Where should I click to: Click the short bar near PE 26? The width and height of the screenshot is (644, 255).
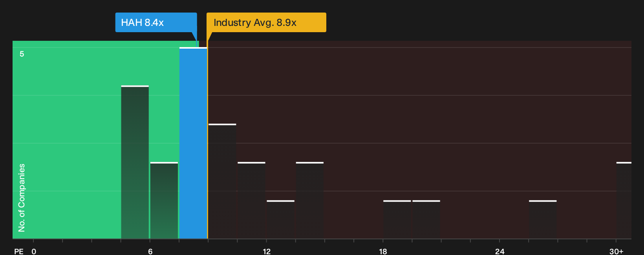[x=543, y=220]
